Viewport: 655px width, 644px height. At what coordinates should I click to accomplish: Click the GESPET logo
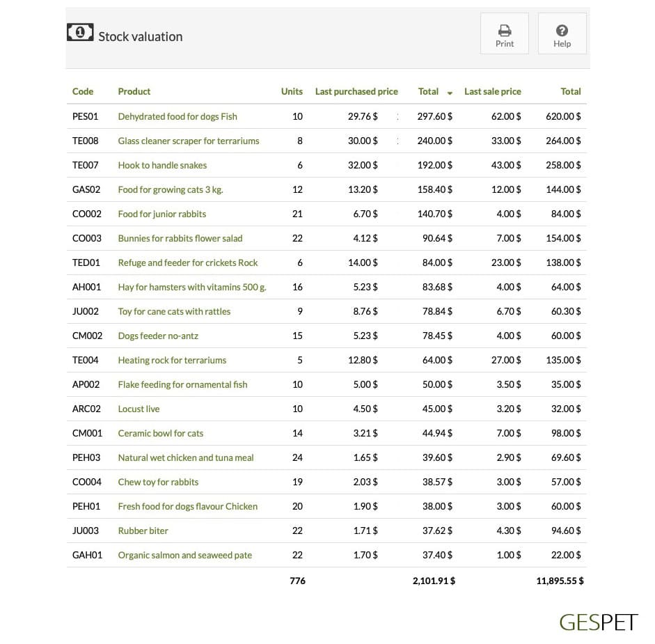coord(598,622)
